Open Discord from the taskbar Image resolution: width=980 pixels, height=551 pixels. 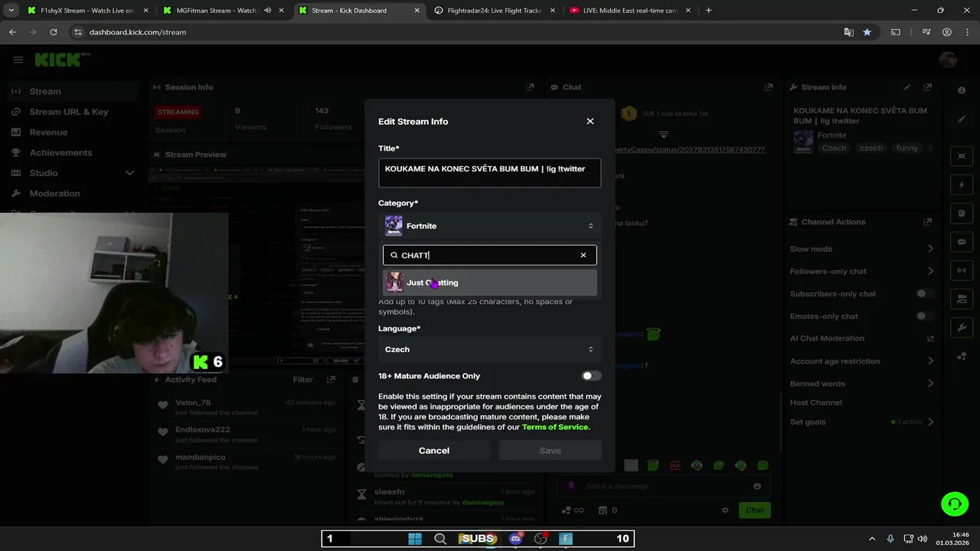point(515,539)
